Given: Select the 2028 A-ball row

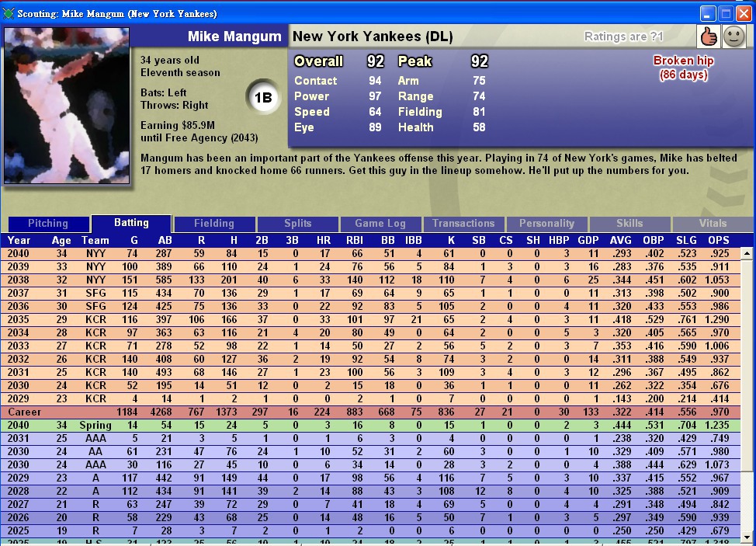Looking at the screenshot, I should click(370, 491).
